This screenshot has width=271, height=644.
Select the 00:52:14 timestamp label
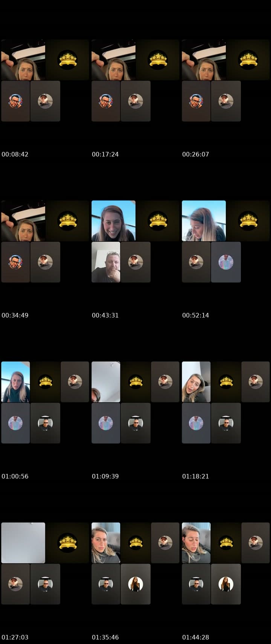(196, 315)
